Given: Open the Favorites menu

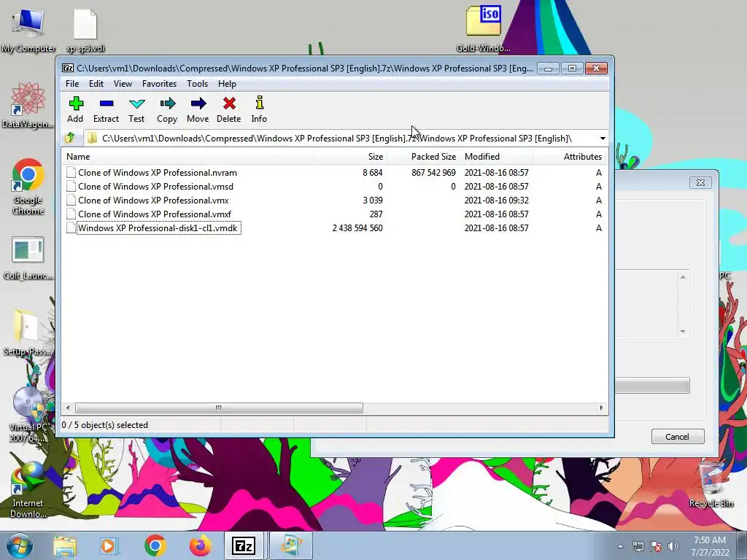Looking at the screenshot, I should [x=159, y=84].
